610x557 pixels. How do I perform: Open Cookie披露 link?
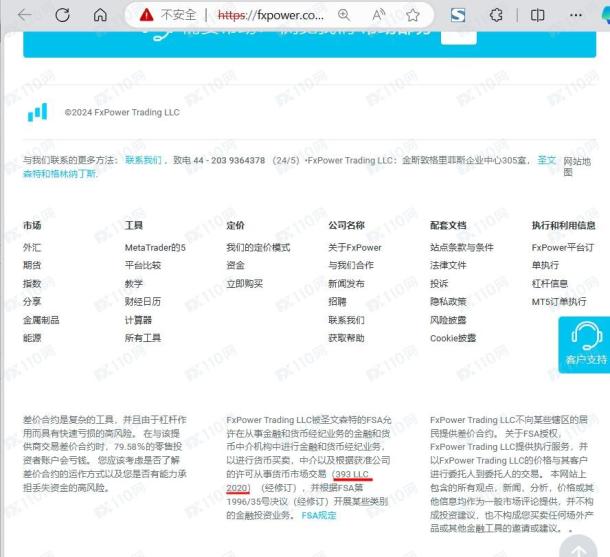(x=453, y=338)
